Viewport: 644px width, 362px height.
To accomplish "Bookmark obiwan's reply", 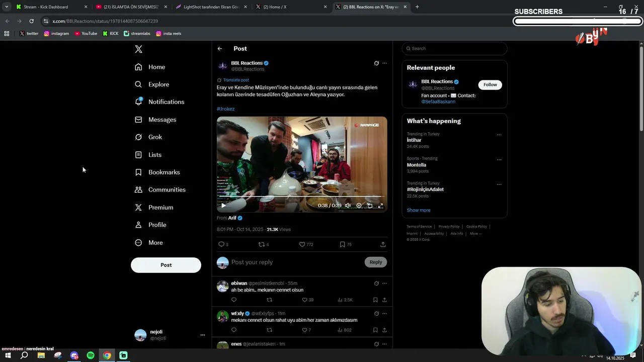I will 375,300.
